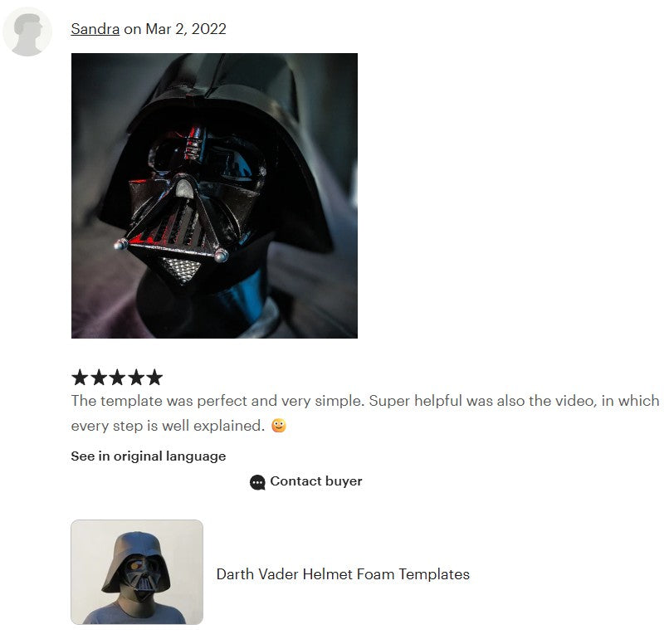This screenshot has height=644, width=669.
Task: Select the Contact buyer label
Action: [x=315, y=481]
